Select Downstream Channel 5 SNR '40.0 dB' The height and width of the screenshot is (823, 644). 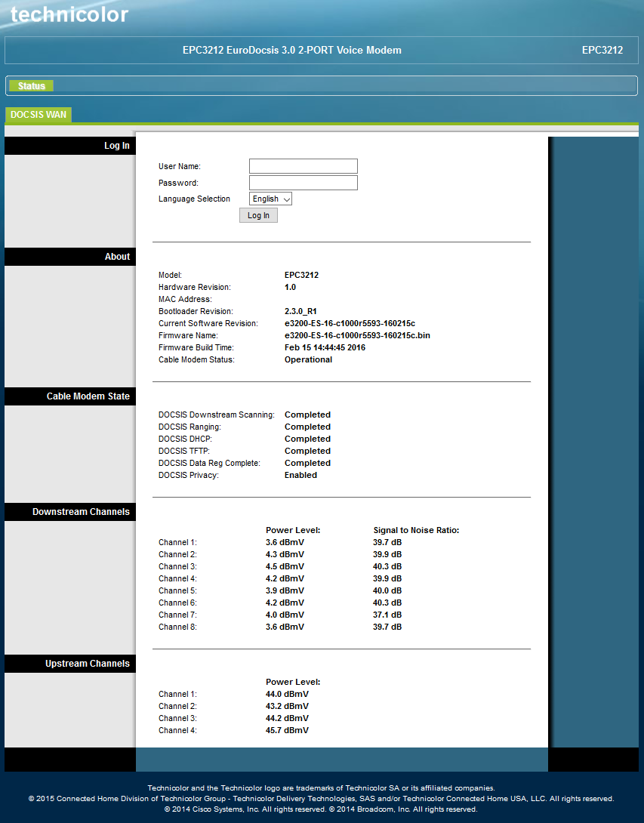coord(387,590)
